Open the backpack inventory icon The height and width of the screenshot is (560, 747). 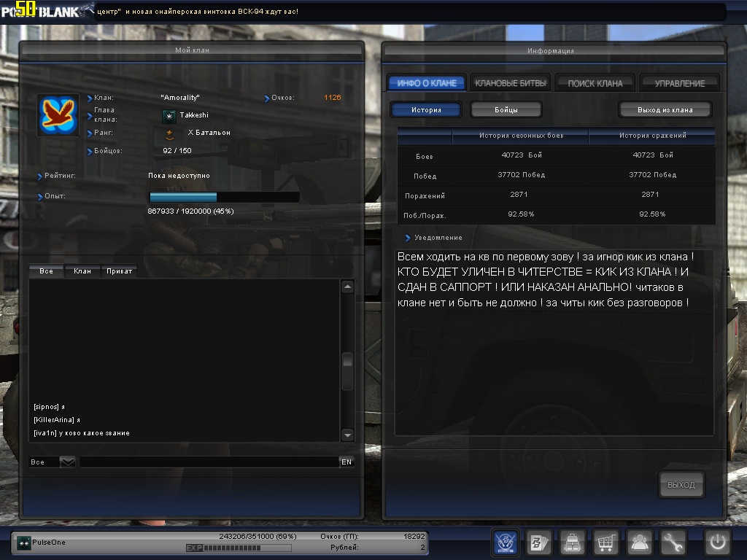[573, 542]
